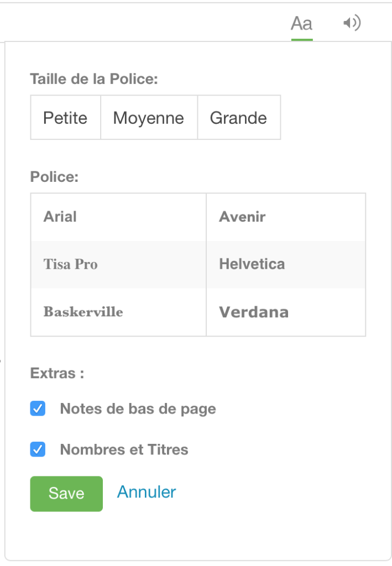Screen dimensions: 392x566
Task: Click the speaker audio icon
Action: click(x=352, y=23)
